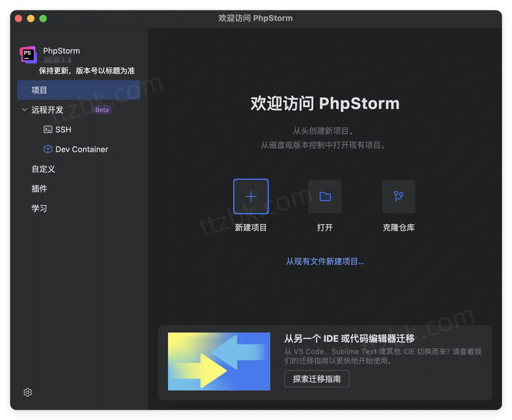
Task: Select the Dev Container sidebar entry
Action: 82,149
